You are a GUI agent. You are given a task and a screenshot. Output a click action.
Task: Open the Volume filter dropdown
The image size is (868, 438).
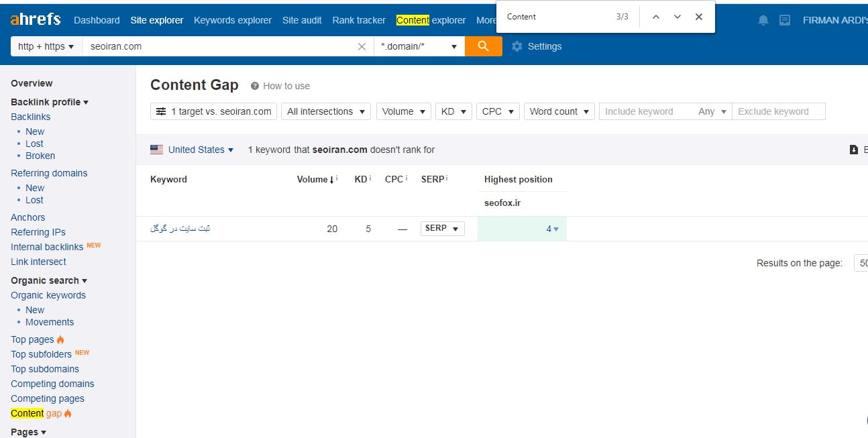coord(404,111)
